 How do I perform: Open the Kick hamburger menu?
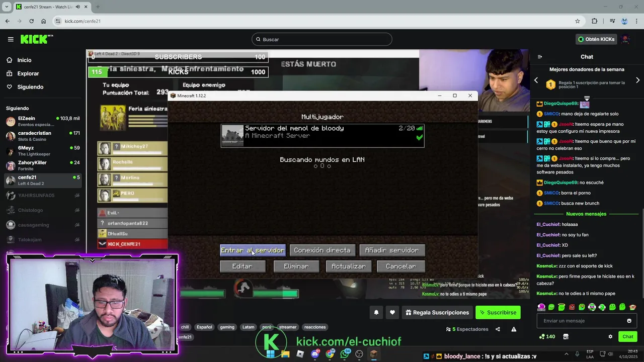pyautogui.click(x=11, y=39)
